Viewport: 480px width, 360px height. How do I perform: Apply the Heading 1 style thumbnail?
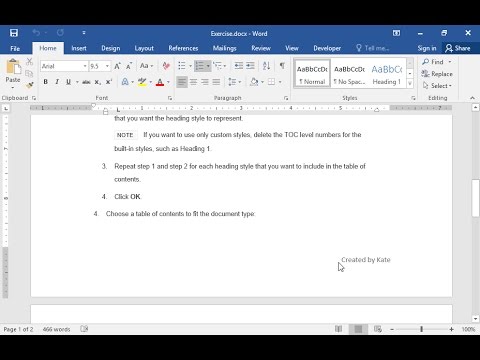tap(387, 74)
